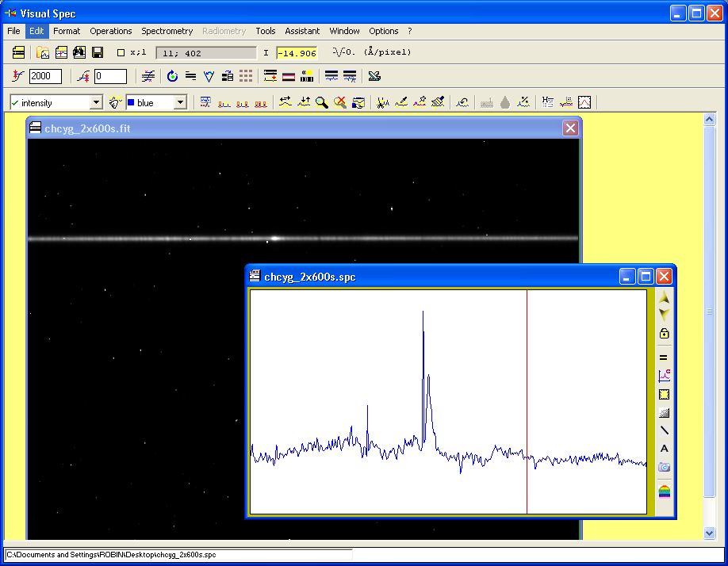
Task: Open the Options menu
Action: [384, 31]
